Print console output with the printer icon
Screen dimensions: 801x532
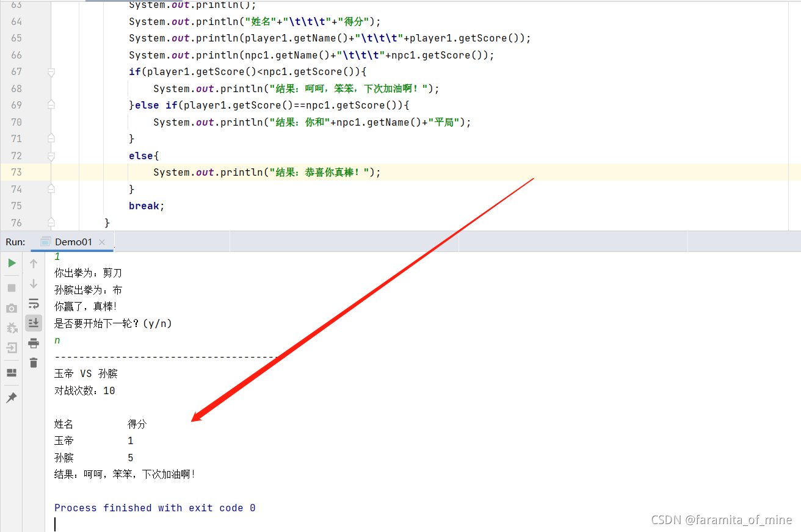34,343
